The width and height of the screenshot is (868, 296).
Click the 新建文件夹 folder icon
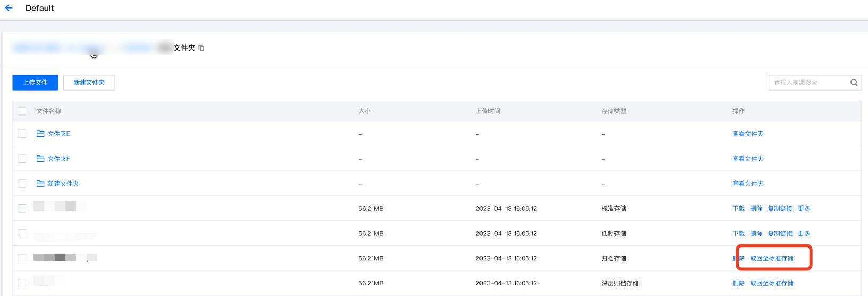pos(40,184)
